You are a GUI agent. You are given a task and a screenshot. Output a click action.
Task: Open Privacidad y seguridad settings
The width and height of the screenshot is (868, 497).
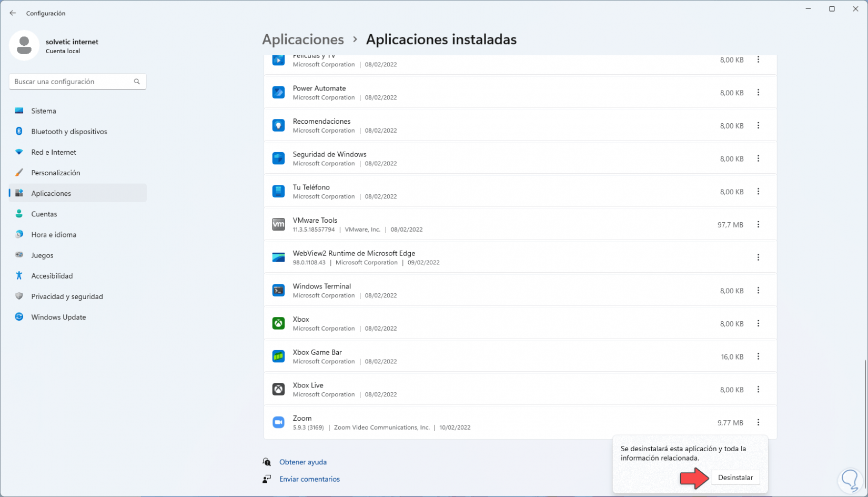pyautogui.click(x=78, y=296)
